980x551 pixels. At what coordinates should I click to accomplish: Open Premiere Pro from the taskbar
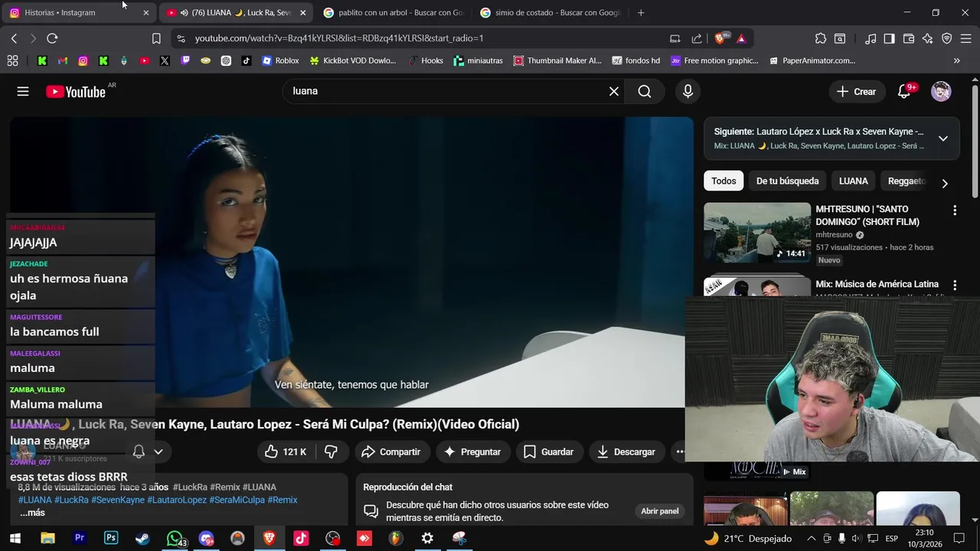click(x=79, y=538)
